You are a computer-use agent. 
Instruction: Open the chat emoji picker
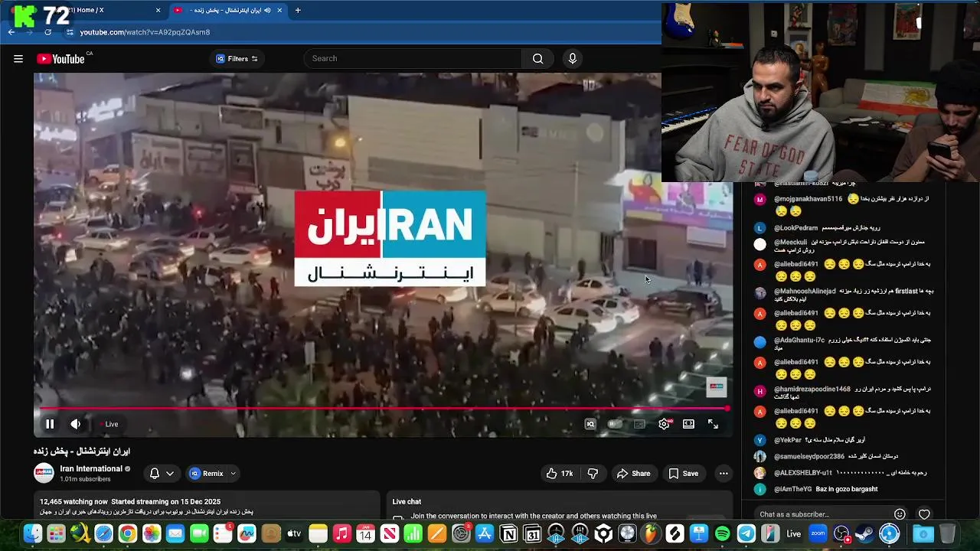(900, 514)
